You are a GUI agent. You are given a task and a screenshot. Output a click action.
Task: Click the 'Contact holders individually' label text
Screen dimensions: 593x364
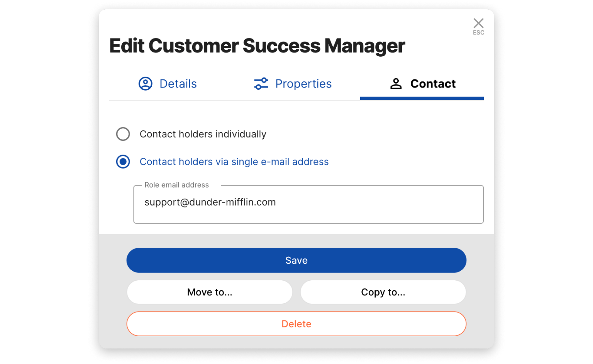[x=203, y=134]
